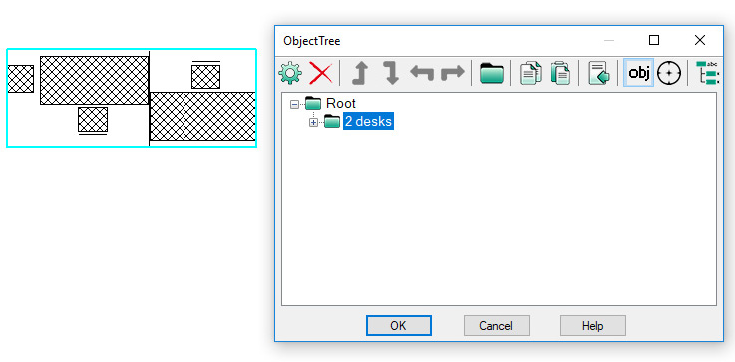735x362 pixels.
Task: Click the paste clipboard icon
Action: (x=560, y=73)
